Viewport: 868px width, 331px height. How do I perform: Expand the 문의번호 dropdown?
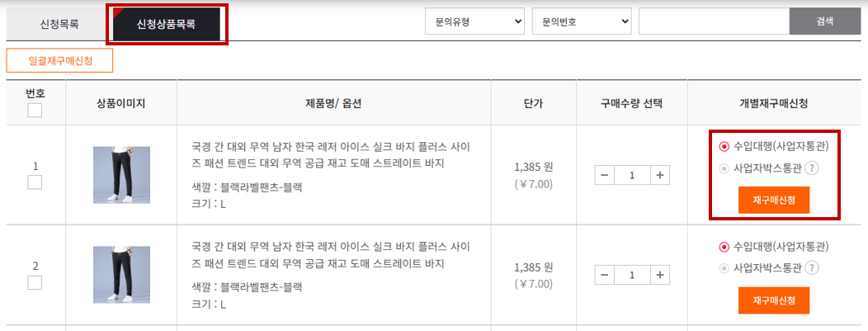pyautogui.click(x=582, y=21)
